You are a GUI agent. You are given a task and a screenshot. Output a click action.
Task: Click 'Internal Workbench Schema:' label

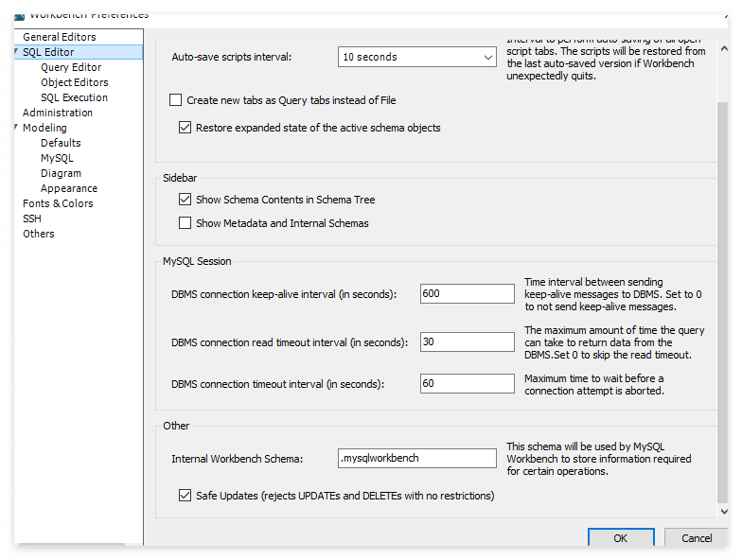[237, 459]
